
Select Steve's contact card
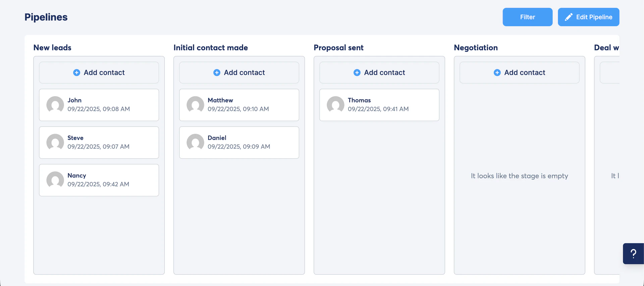pyautogui.click(x=99, y=142)
